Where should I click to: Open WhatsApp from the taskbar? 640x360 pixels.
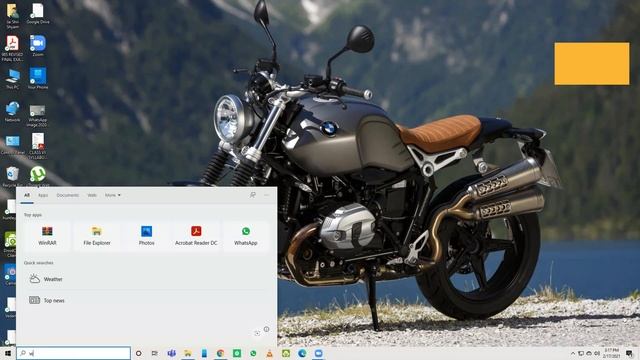point(253,353)
